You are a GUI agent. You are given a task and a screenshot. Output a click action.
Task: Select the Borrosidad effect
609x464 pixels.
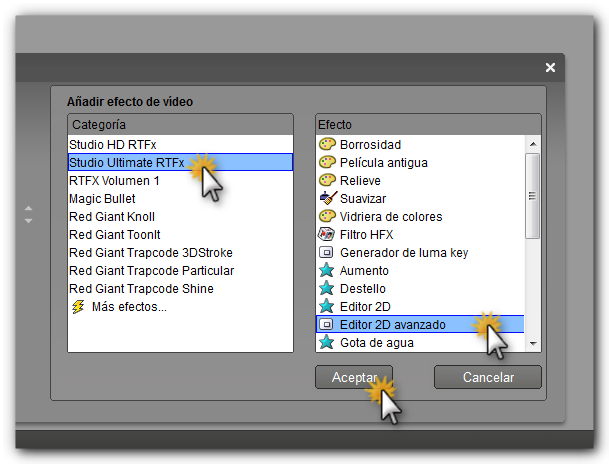click(x=420, y=144)
